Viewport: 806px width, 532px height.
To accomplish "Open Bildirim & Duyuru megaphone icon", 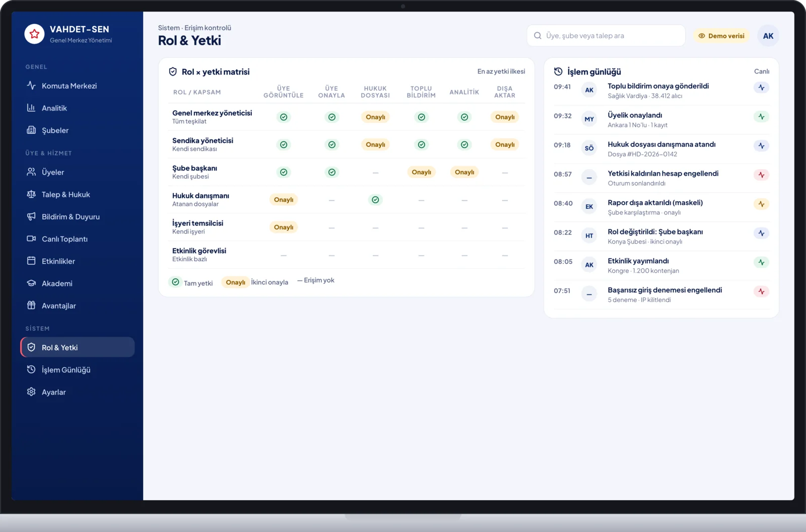I will tap(31, 216).
